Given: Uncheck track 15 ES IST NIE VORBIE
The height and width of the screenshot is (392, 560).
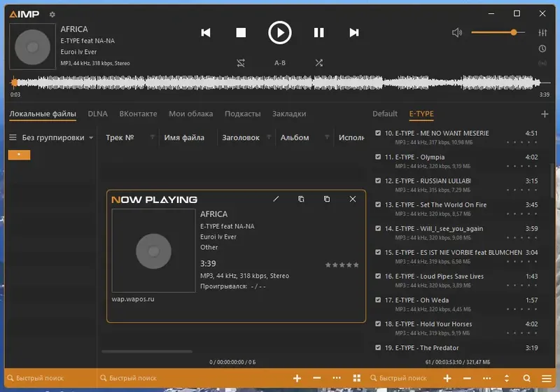Looking at the screenshot, I should pos(378,252).
